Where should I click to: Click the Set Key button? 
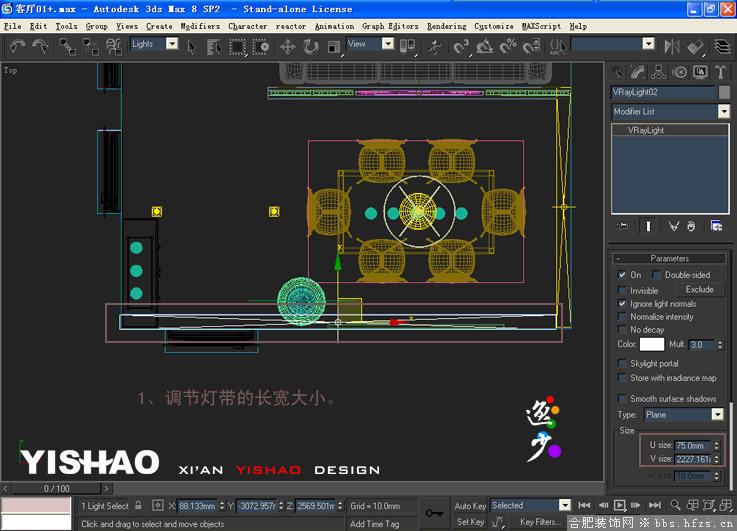click(470, 522)
